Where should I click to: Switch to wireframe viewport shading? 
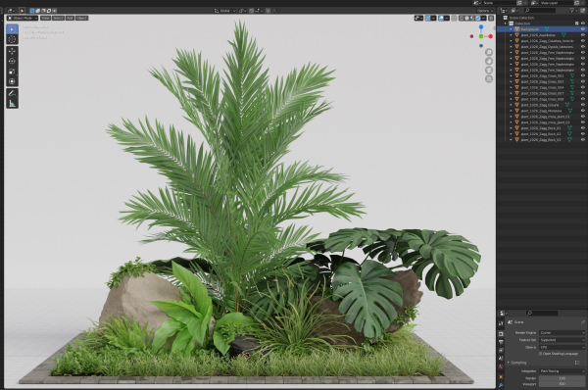(461, 18)
